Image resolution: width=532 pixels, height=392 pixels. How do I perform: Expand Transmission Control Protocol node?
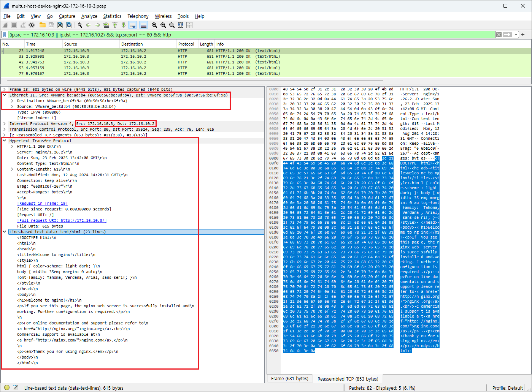pos(5,130)
